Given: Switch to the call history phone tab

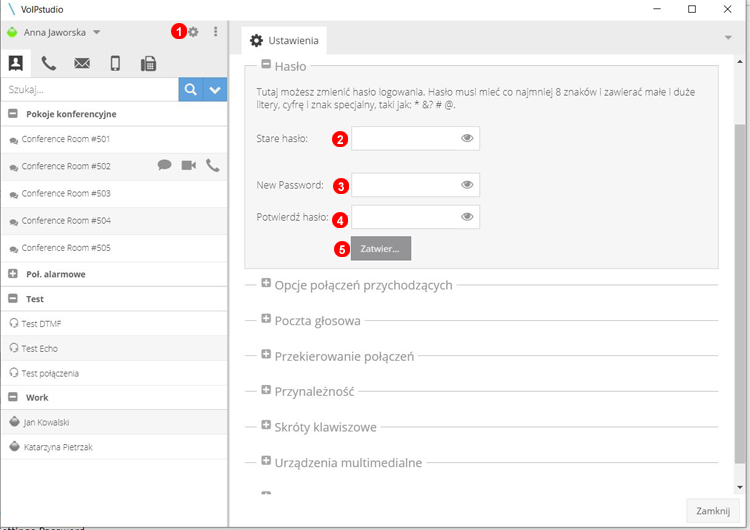Looking at the screenshot, I should click(48, 64).
